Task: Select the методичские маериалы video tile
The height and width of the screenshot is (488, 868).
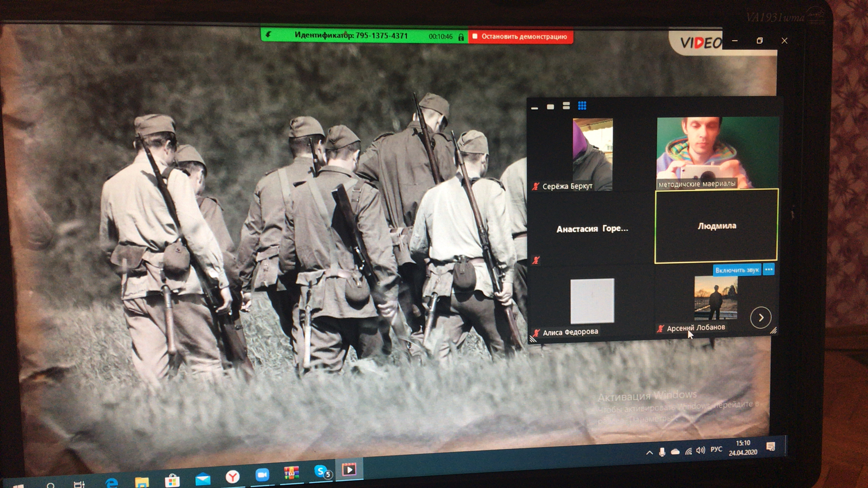Action: click(x=717, y=153)
